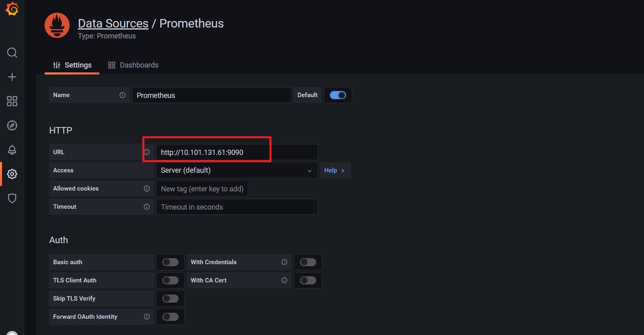This screenshot has height=335, width=644.
Task: Toggle the Default data source switch
Action: point(338,95)
